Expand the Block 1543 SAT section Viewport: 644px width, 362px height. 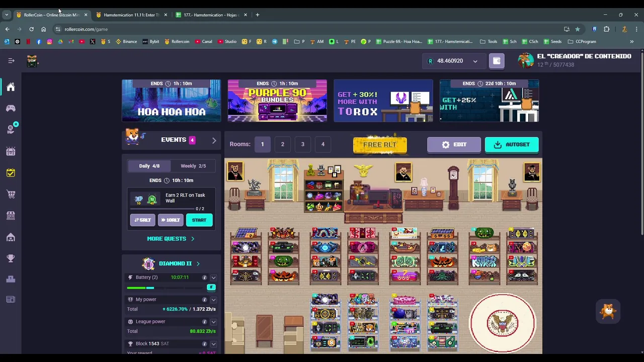tap(213, 344)
